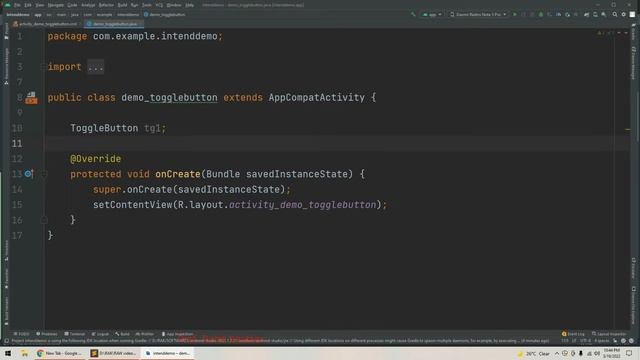Open the Run menu

(x=134, y=5)
